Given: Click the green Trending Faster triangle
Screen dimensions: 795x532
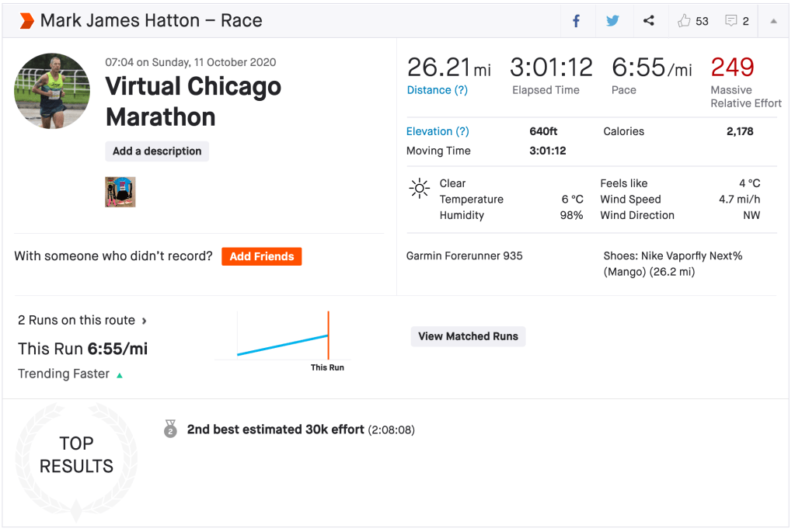Looking at the screenshot, I should tap(120, 375).
